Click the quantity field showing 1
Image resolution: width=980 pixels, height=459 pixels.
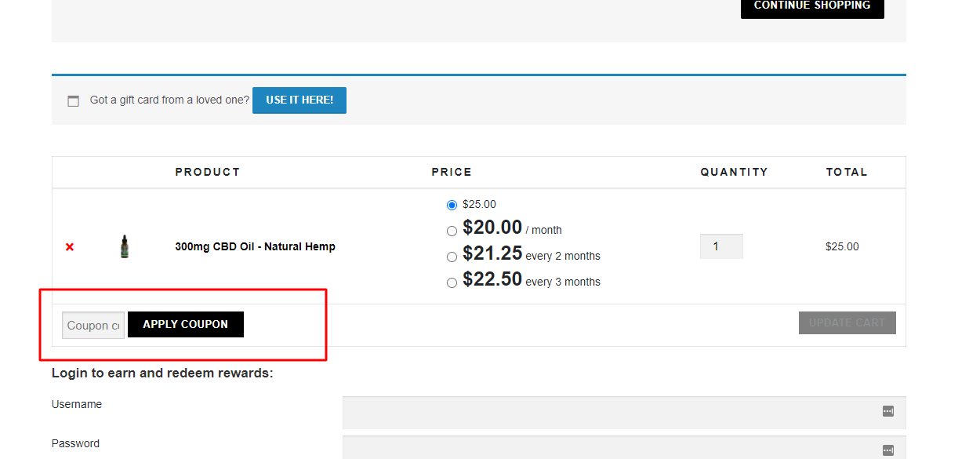click(721, 246)
